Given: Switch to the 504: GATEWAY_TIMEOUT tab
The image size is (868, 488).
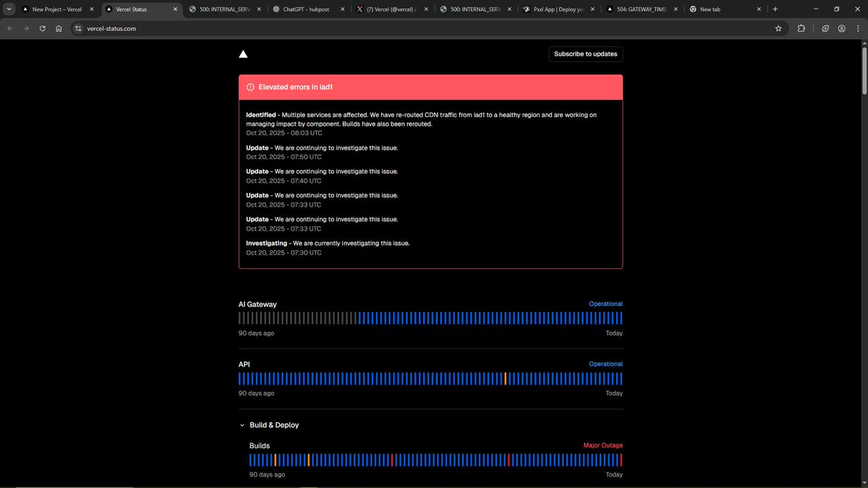Looking at the screenshot, I should coord(642,9).
